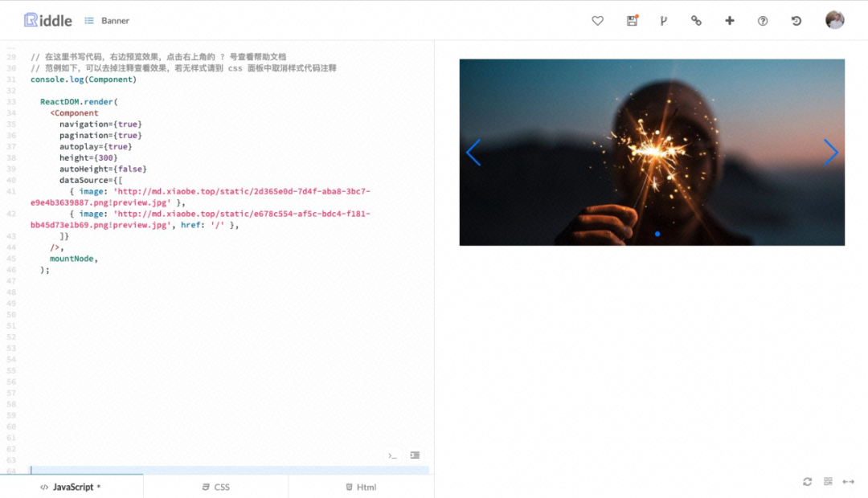Go to the Riddle logo homepage
The width and height of the screenshot is (868, 498).
point(48,20)
